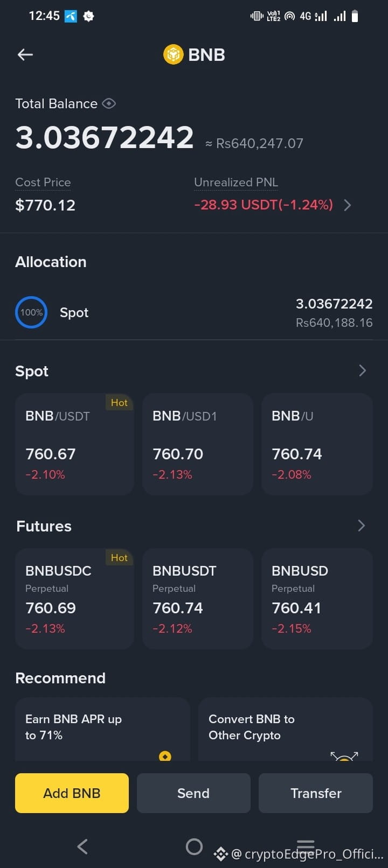
Task: Open BNBUSDT Perpetual futures card
Action: [x=198, y=599]
